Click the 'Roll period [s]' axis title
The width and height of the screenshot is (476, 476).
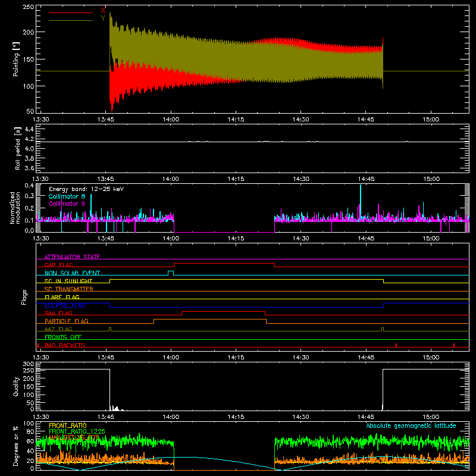click(17, 148)
